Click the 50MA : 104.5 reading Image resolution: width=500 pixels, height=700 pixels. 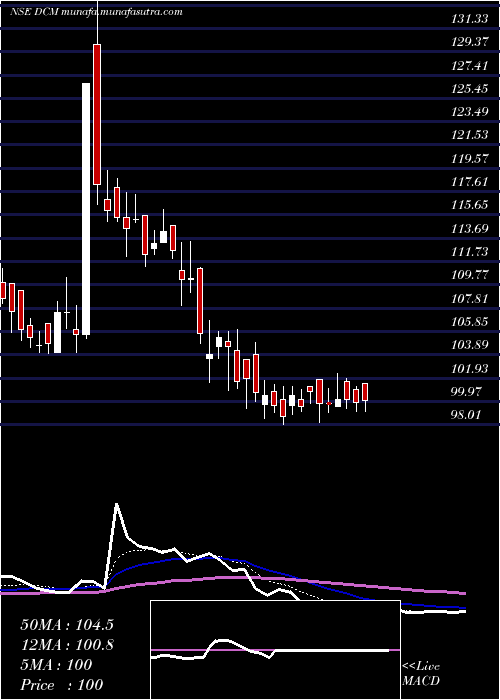point(65,625)
